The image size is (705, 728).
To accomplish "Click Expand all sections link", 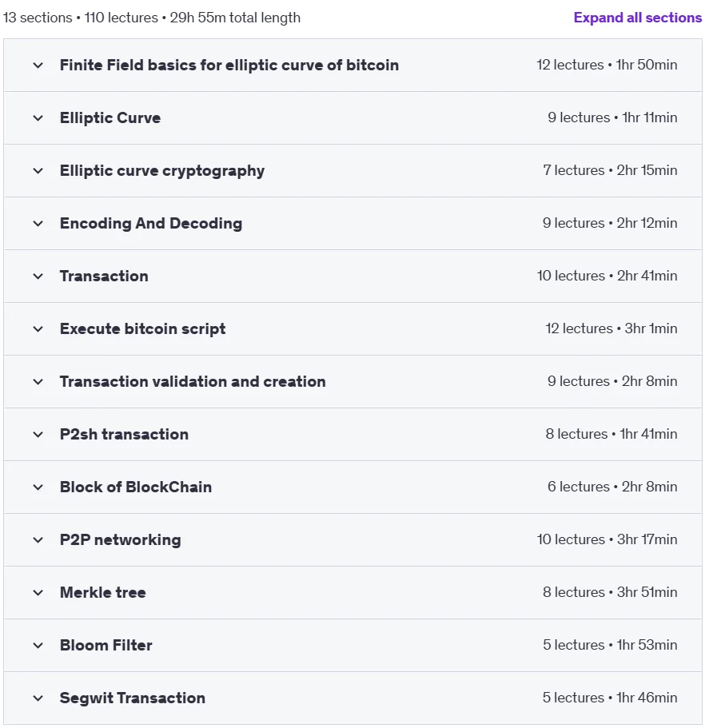I will tap(638, 18).
